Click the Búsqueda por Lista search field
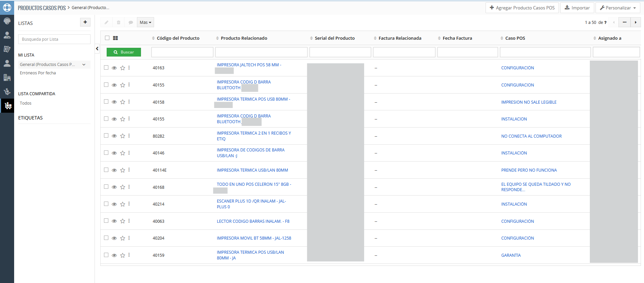The height and width of the screenshot is (283, 644). [54, 39]
